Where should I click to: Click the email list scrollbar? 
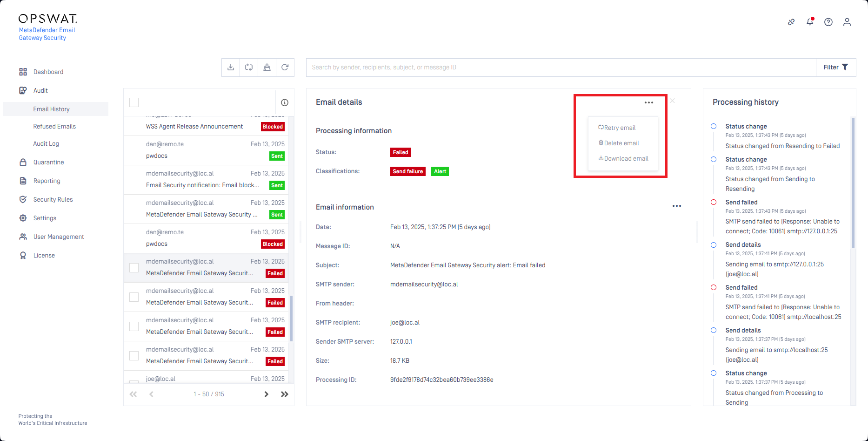(291, 319)
